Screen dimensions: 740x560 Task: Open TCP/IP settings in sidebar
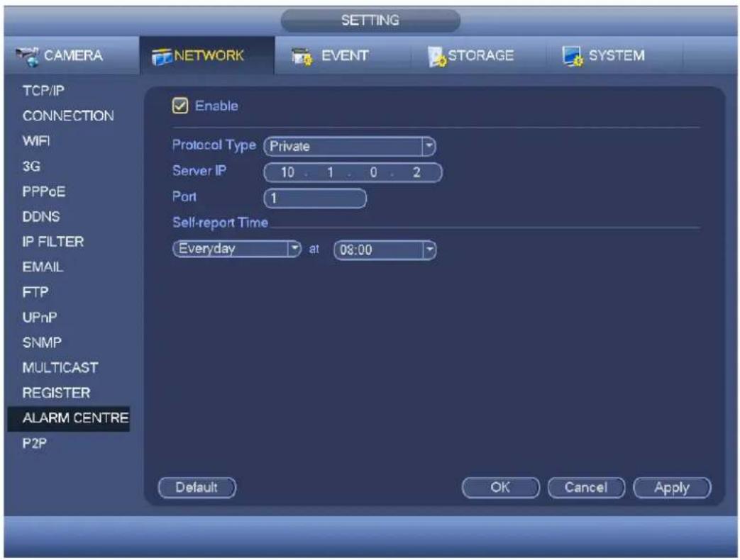[x=43, y=91]
